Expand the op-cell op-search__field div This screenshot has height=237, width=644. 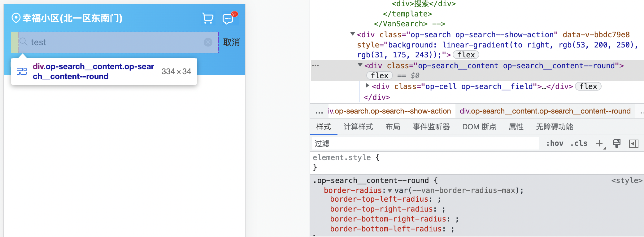tap(368, 85)
